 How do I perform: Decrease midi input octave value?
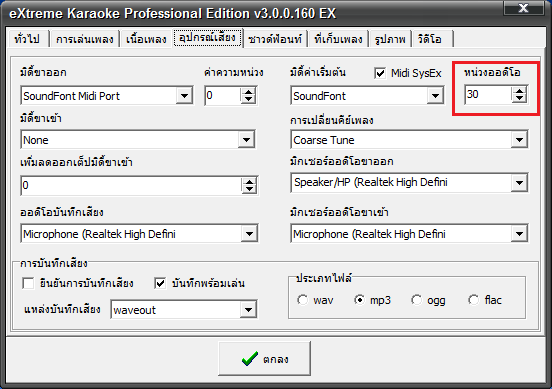tap(250, 189)
